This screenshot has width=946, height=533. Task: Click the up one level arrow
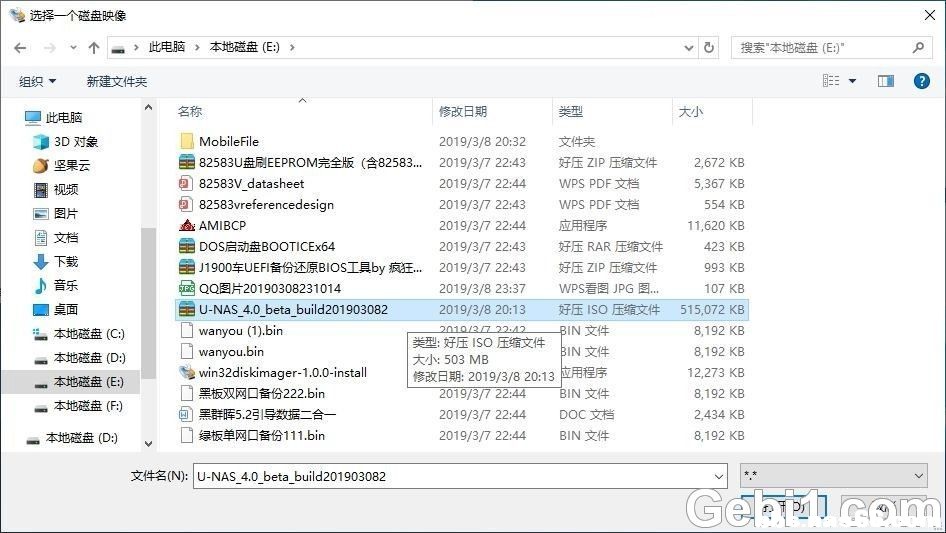point(94,47)
